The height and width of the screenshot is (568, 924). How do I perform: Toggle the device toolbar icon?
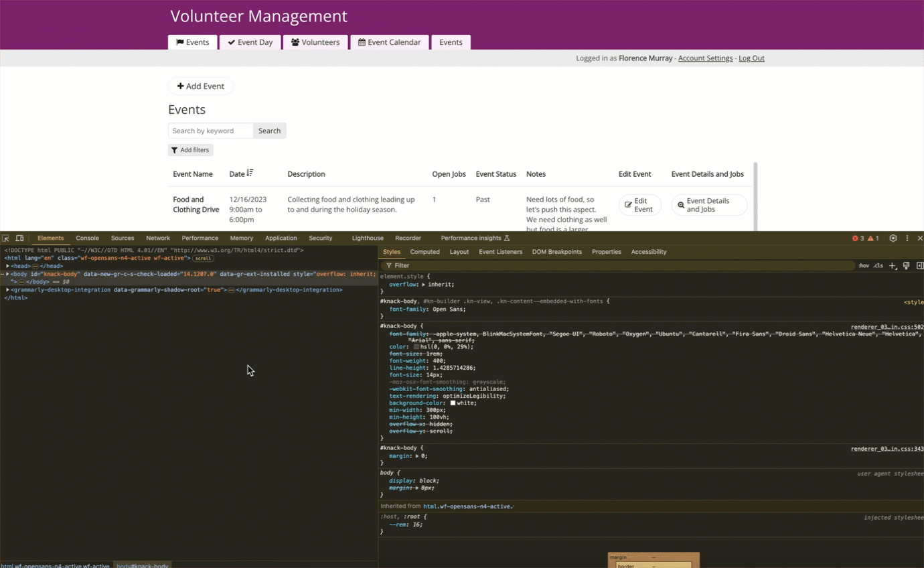[19, 238]
